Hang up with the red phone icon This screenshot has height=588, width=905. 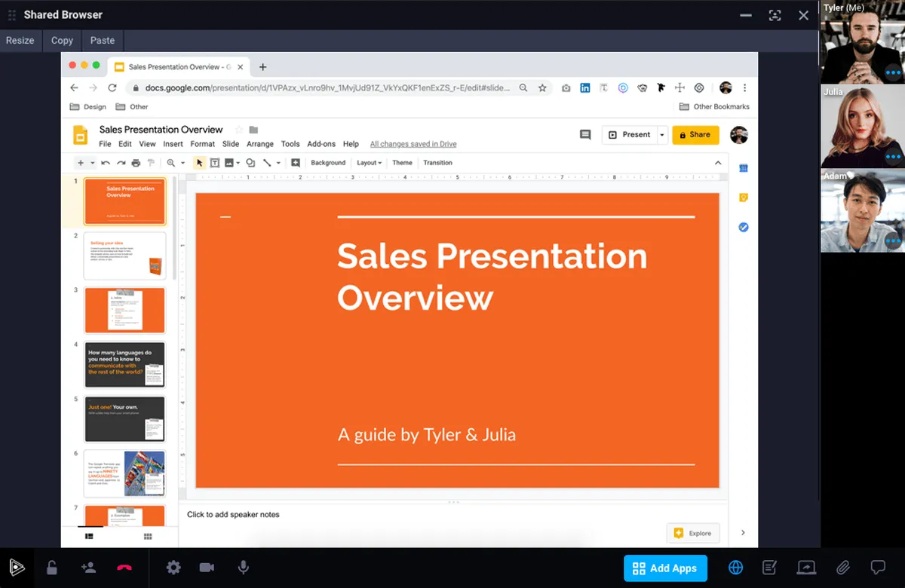[x=124, y=568]
